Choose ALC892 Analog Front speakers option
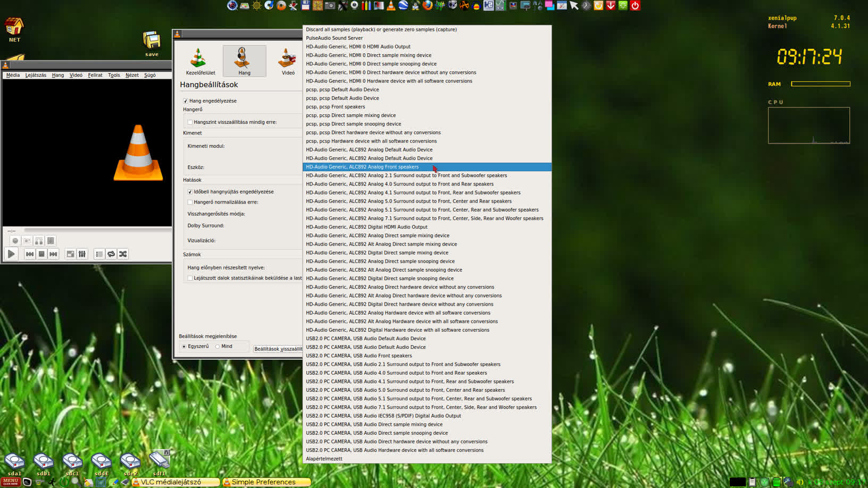 tap(427, 167)
